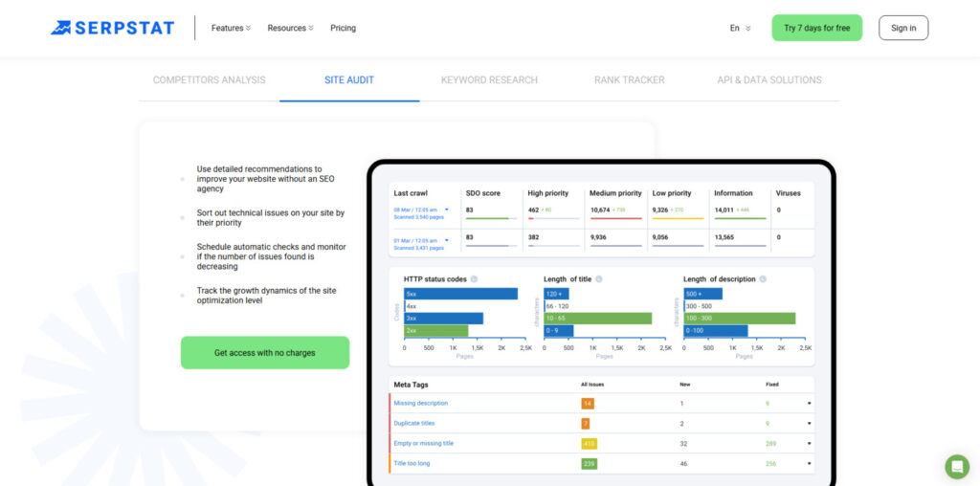The width and height of the screenshot is (980, 486).
Task: Open the API & Data Solutions tab
Action: click(x=769, y=80)
